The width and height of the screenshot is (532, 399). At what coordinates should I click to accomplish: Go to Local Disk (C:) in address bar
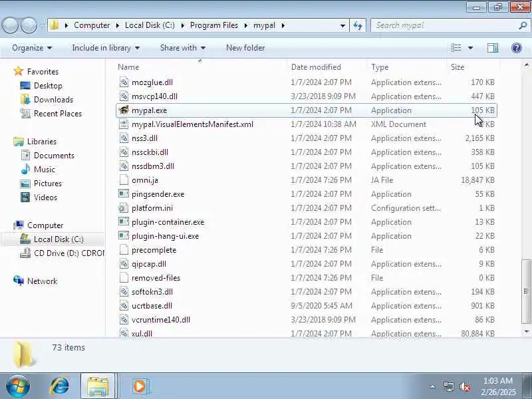150,25
